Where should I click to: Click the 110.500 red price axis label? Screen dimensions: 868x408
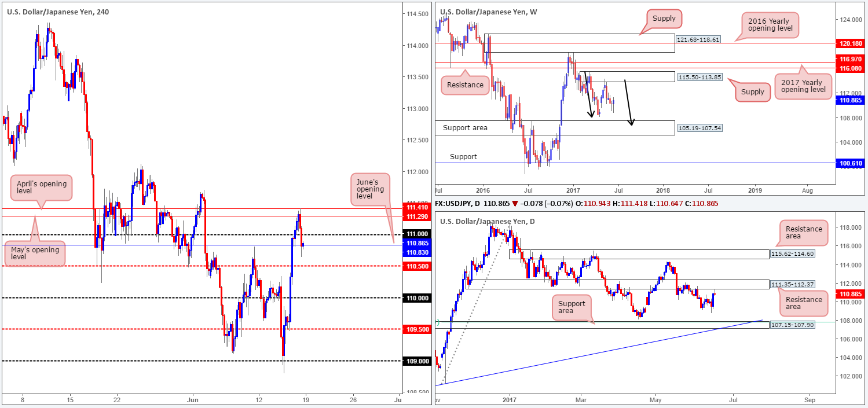(x=416, y=266)
